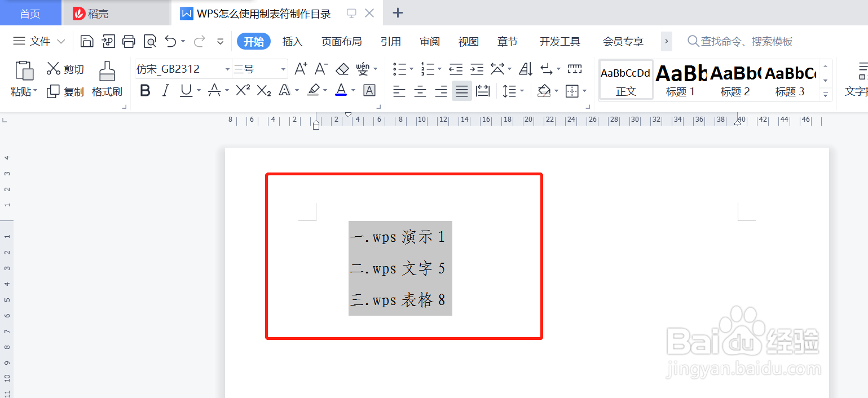Viewport: 868px width, 398px height.
Task: Switch to the 视图 tab
Action: pos(469,41)
